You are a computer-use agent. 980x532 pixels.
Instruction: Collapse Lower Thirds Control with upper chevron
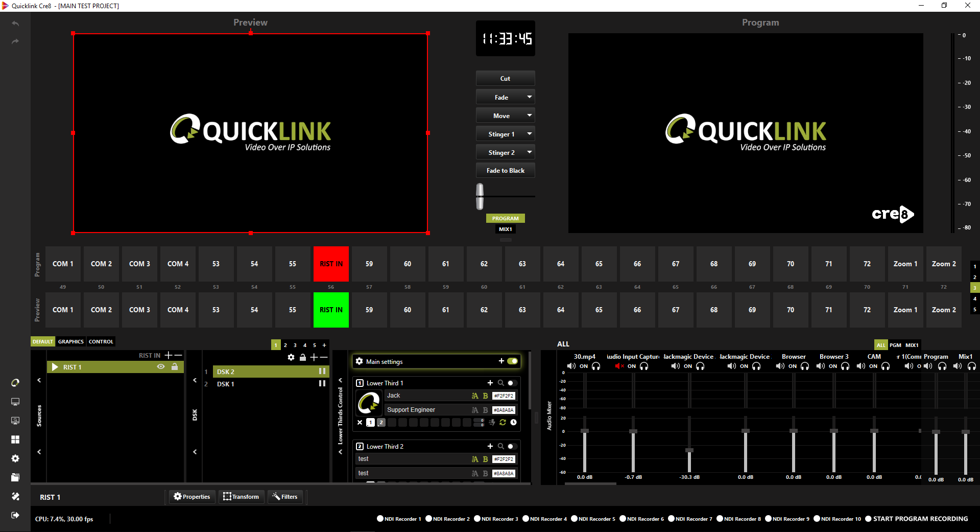point(340,380)
